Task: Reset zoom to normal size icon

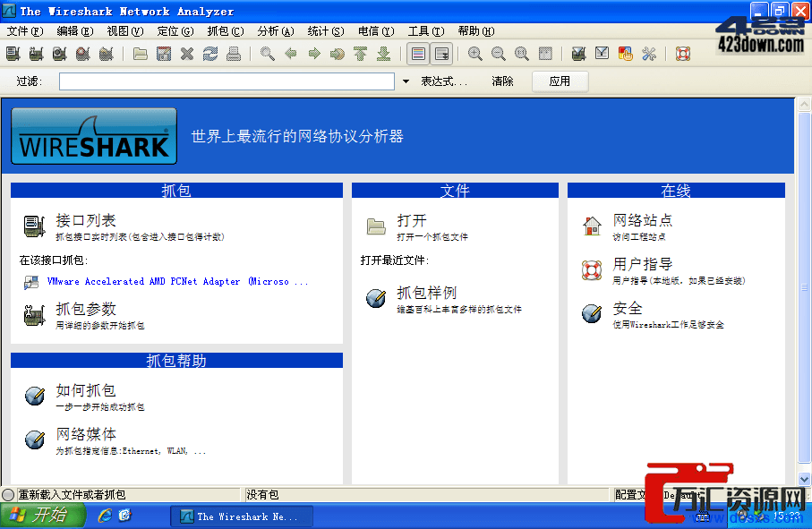Action: click(521, 54)
